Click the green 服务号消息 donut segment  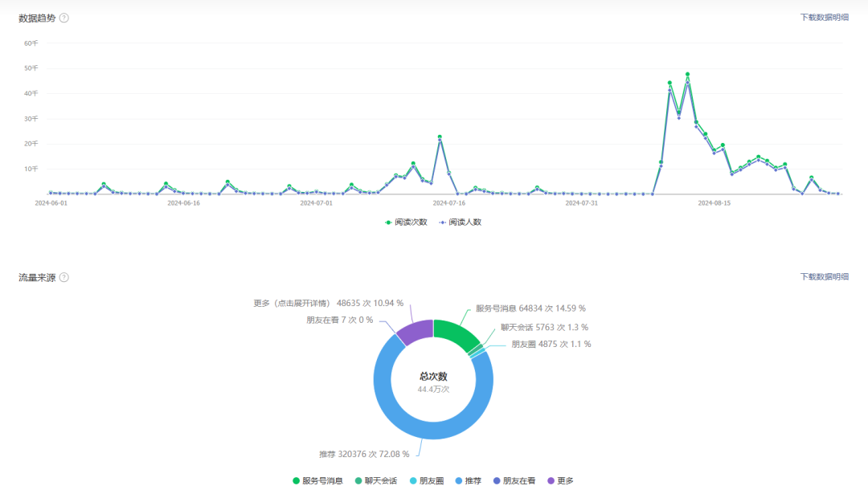click(x=455, y=332)
